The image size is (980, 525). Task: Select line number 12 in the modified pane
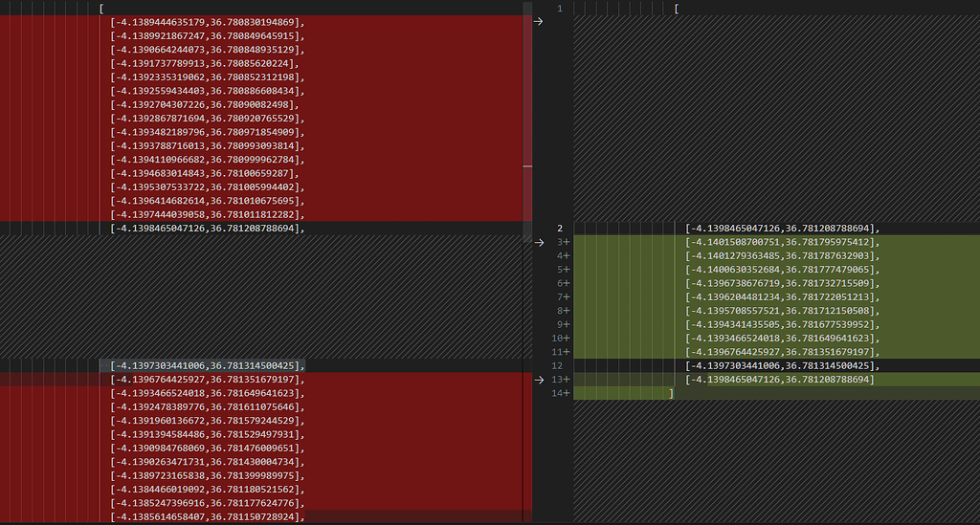coord(558,365)
